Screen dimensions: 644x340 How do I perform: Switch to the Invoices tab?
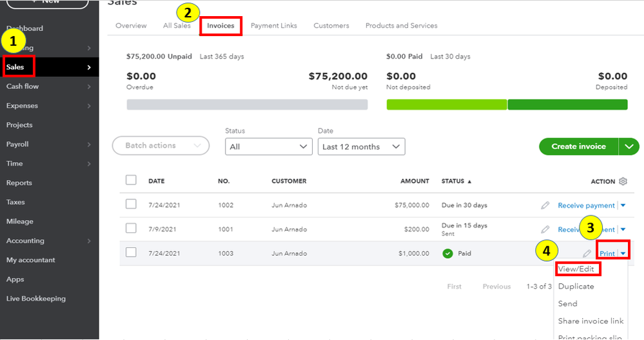tap(220, 26)
